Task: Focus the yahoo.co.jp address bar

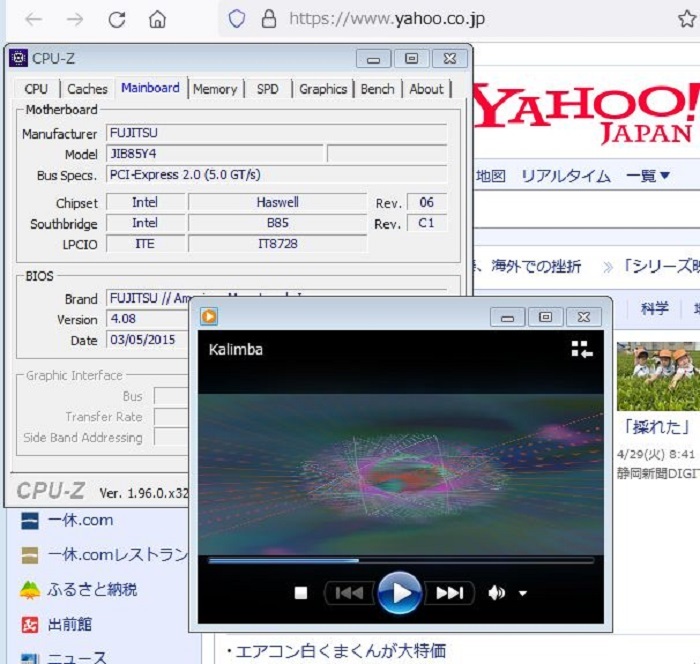Action: pos(387,19)
